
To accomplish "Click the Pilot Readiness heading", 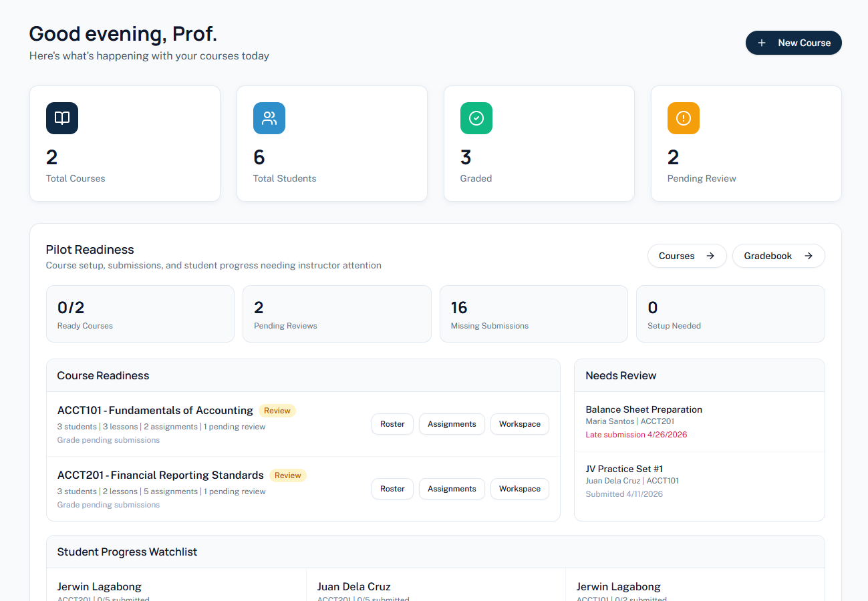I will [90, 250].
